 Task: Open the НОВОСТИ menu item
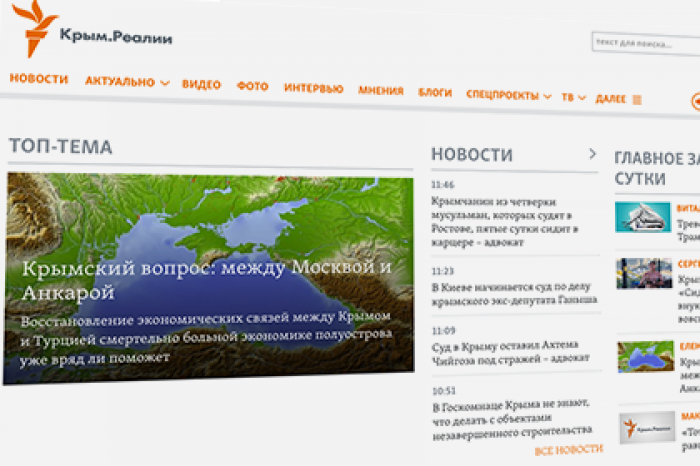point(39,79)
